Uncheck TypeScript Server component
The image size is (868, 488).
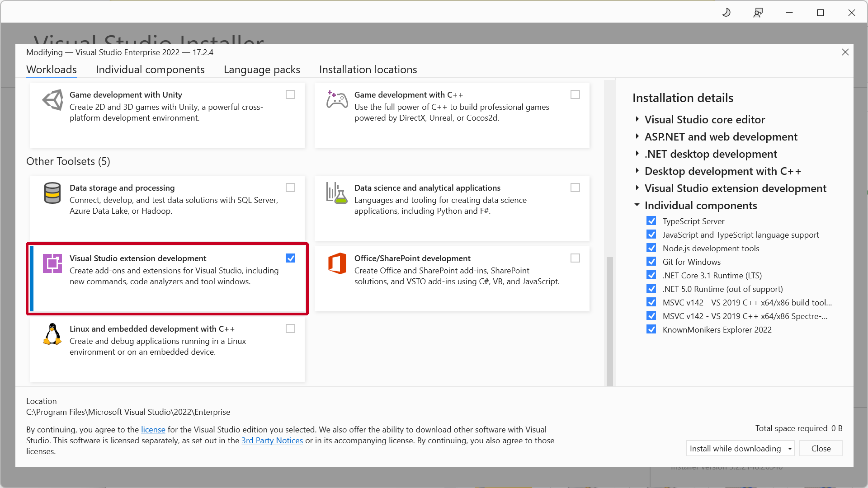[651, 221]
